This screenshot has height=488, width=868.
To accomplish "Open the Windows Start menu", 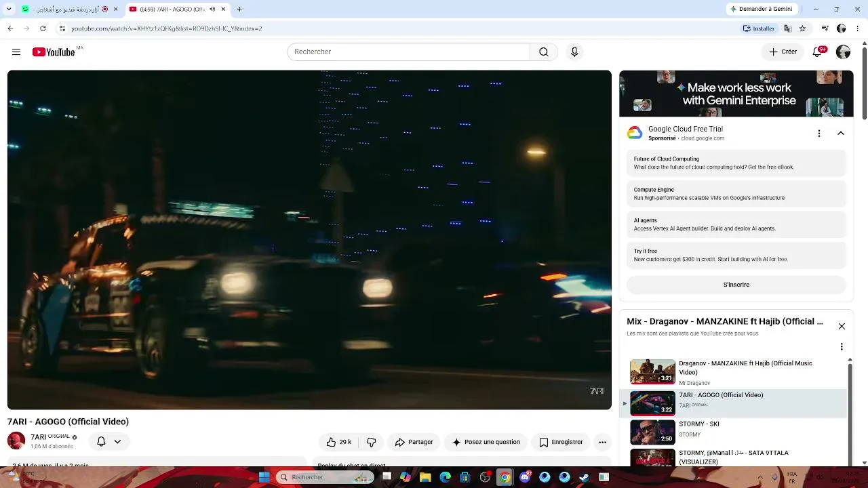I will 264,477.
